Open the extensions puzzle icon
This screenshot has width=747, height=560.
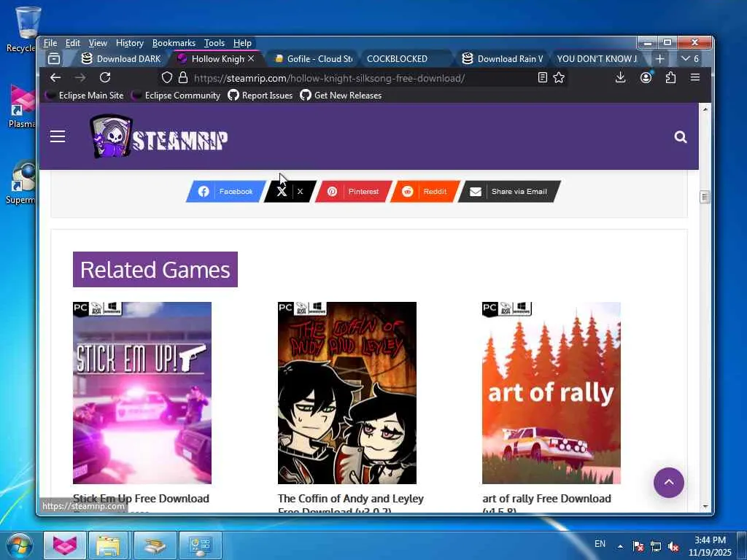click(670, 77)
